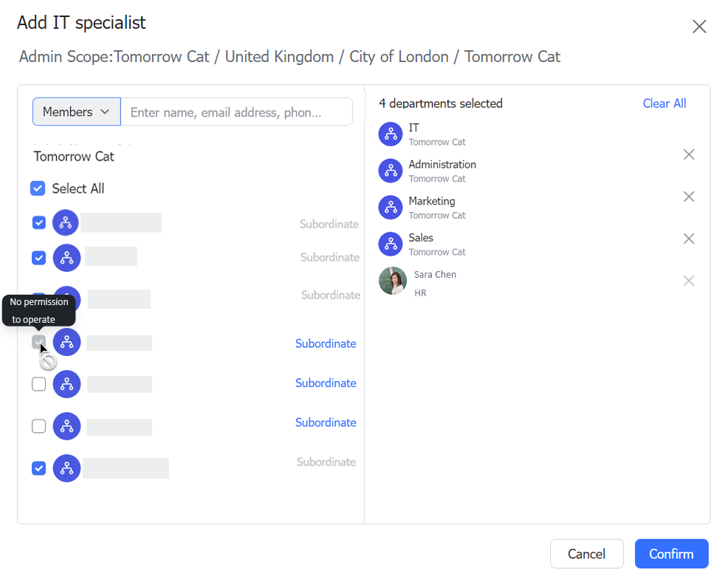The height and width of the screenshot is (588, 728).
Task: Click the Administration department org icon
Action: point(391,171)
